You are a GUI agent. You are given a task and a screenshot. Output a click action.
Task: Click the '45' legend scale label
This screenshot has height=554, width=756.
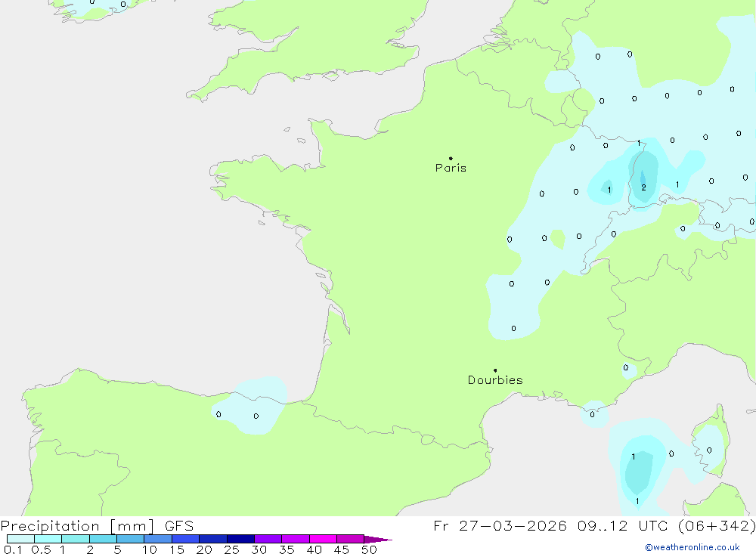click(x=342, y=549)
